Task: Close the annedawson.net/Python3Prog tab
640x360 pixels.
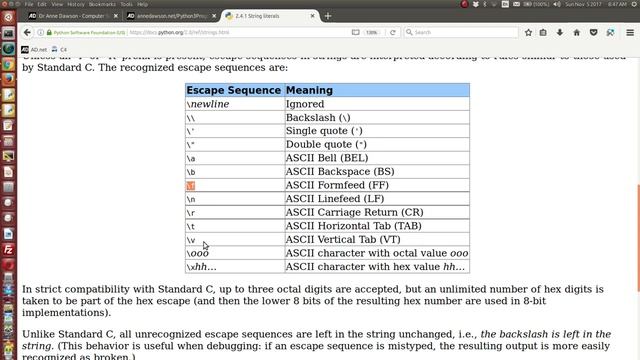Action: 214,16
